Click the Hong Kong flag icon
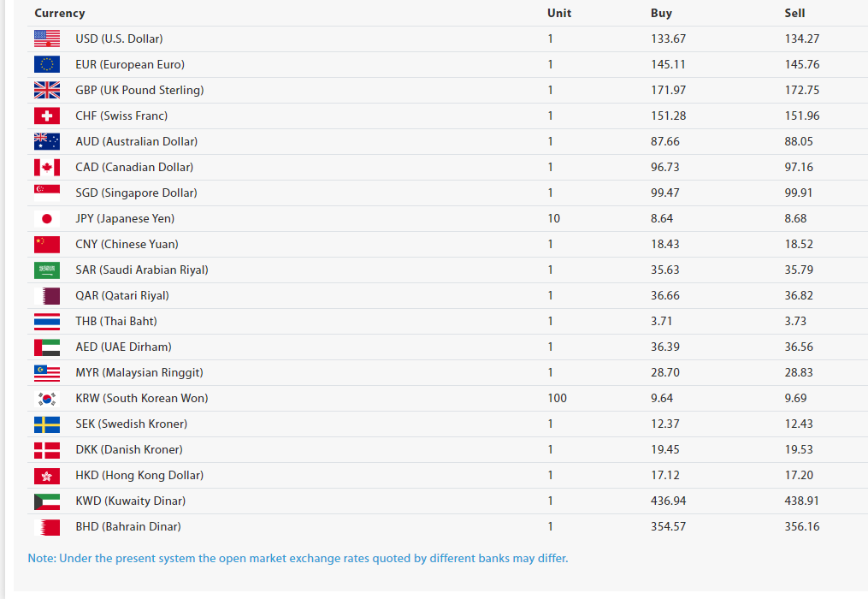The image size is (868, 599). click(x=47, y=475)
